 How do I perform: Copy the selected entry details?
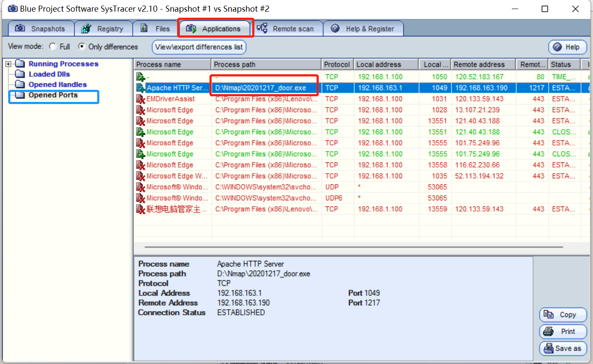point(563,315)
